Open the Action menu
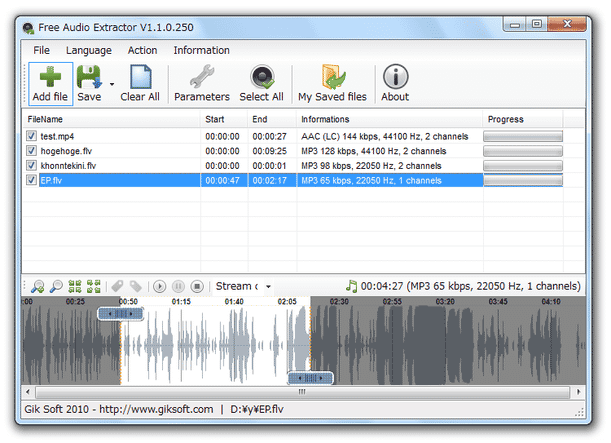The width and height of the screenshot is (611, 443). [142, 50]
